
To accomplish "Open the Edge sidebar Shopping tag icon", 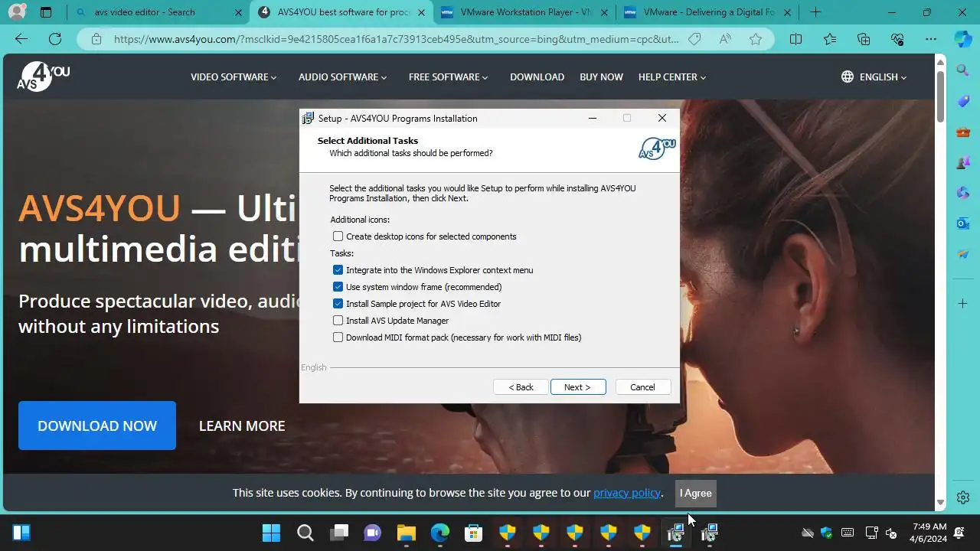I will [x=963, y=101].
